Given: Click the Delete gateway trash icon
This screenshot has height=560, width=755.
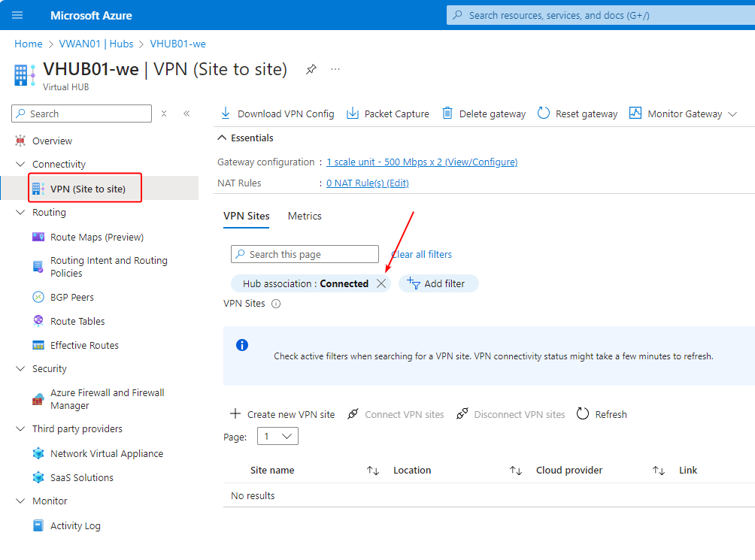Looking at the screenshot, I should coord(447,113).
